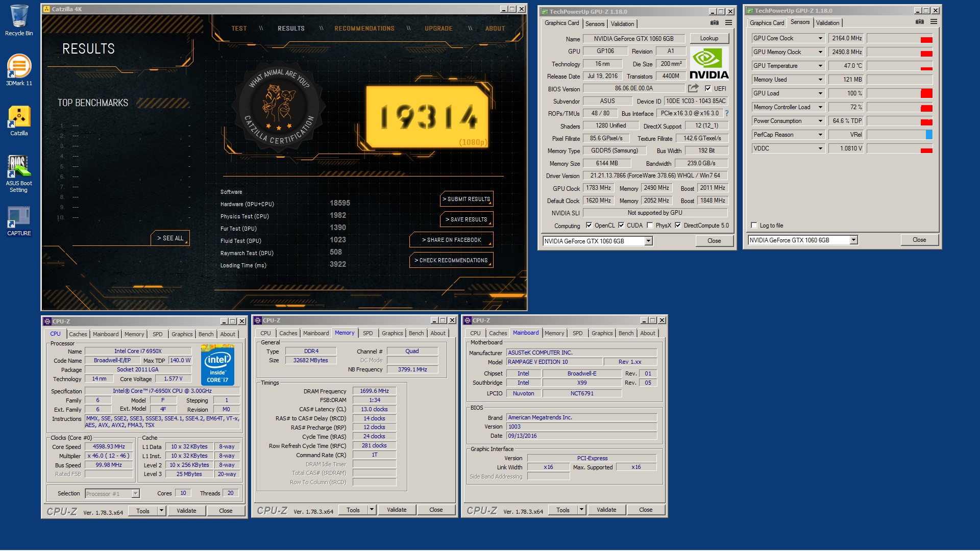Screen dimensions: 980x551
Task: Click the Bus Interface question mark icon
Action: click(x=727, y=113)
